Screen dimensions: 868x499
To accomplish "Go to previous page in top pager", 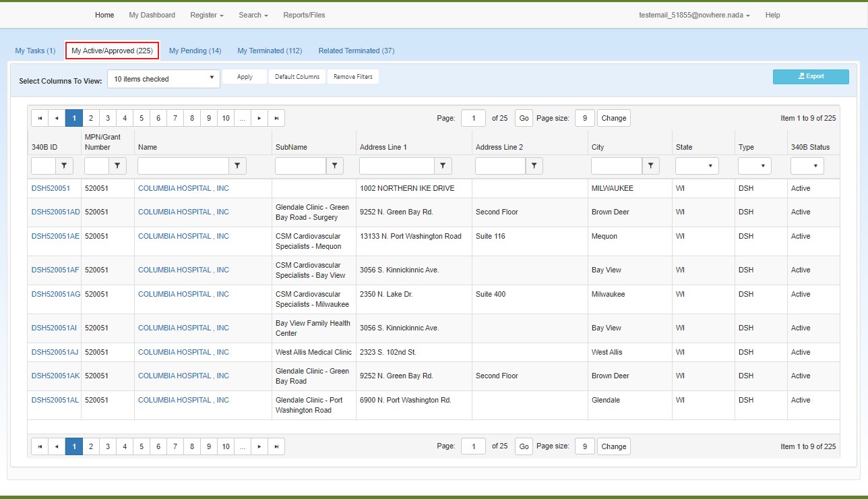I will click(x=57, y=118).
